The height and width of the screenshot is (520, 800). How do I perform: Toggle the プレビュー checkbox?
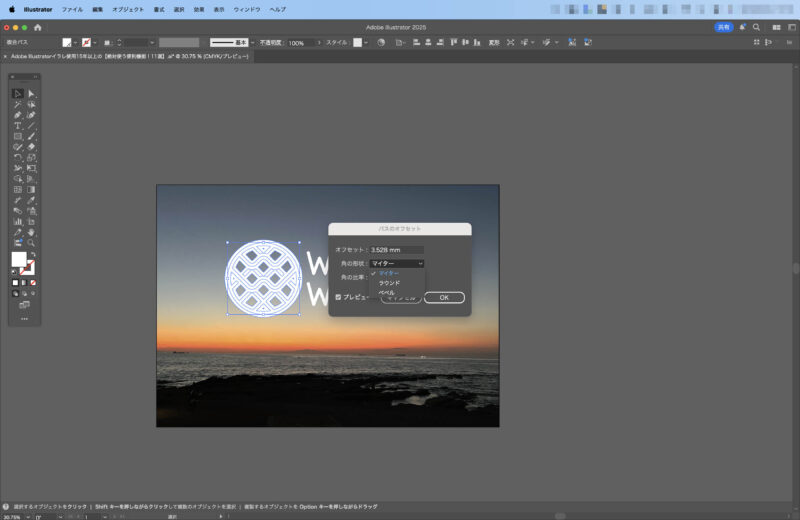click(x=338, y=297)
